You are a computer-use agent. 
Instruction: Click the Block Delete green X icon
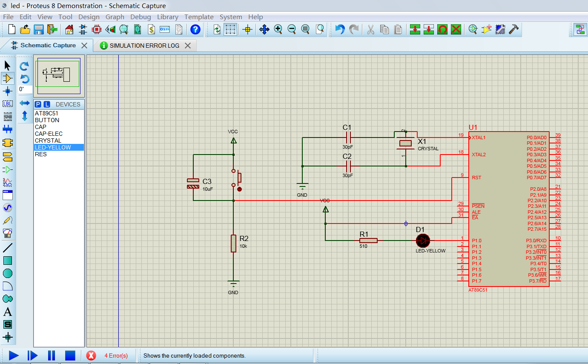tap(456, 29)
